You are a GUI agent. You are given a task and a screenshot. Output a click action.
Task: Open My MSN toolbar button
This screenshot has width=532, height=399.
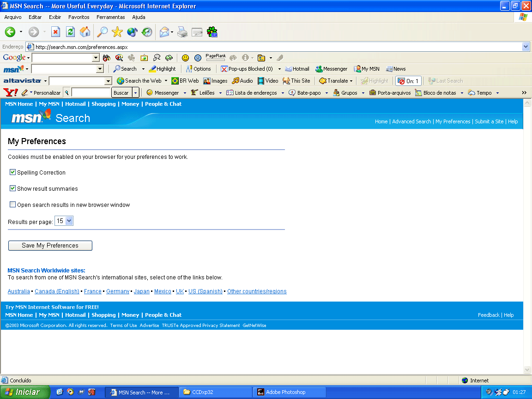367,69
